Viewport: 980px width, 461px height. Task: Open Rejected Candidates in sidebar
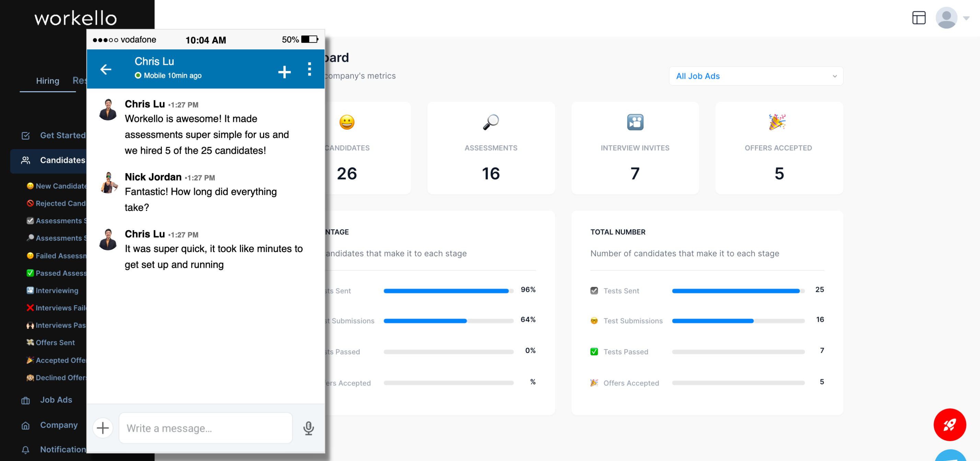[x=56, y=203]
